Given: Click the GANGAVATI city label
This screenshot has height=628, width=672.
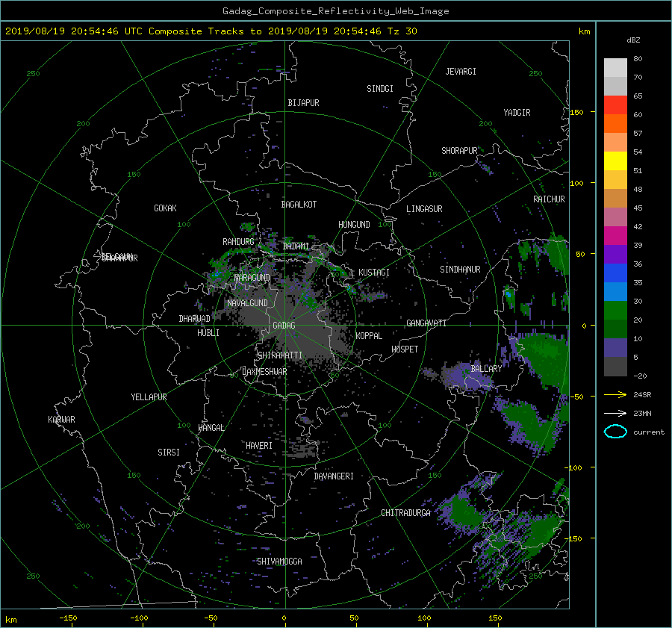Looking at the screenshot, I should click(x=426, y=323).
